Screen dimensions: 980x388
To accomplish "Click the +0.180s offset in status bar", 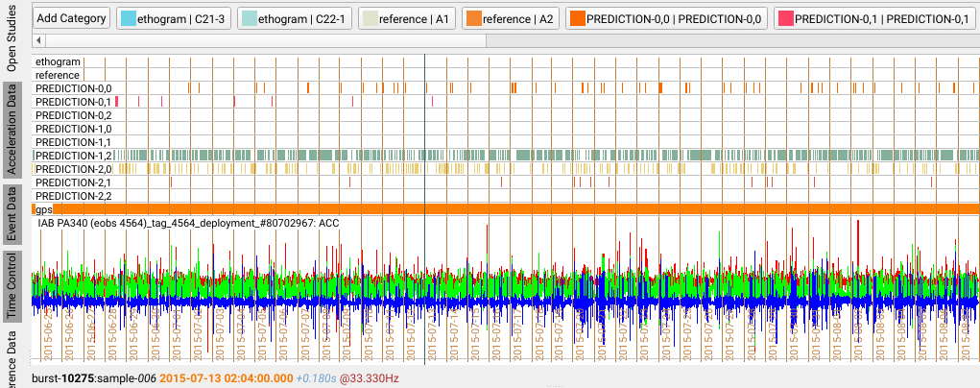I will [x=316, y=378].
